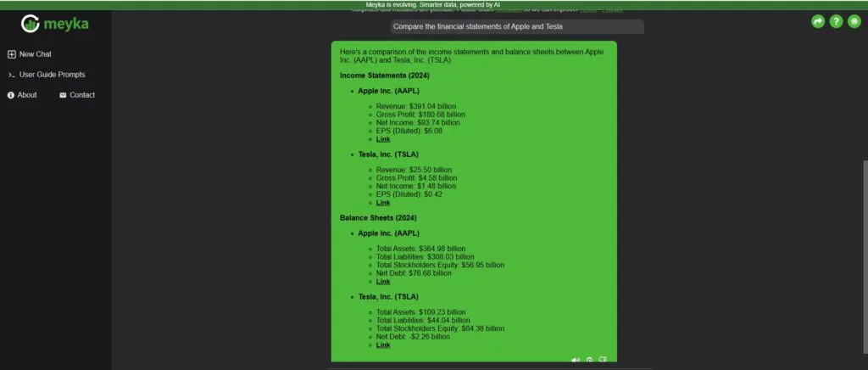Open Apple income statement Link
This screenshot has height=370, width=868.
383,139
